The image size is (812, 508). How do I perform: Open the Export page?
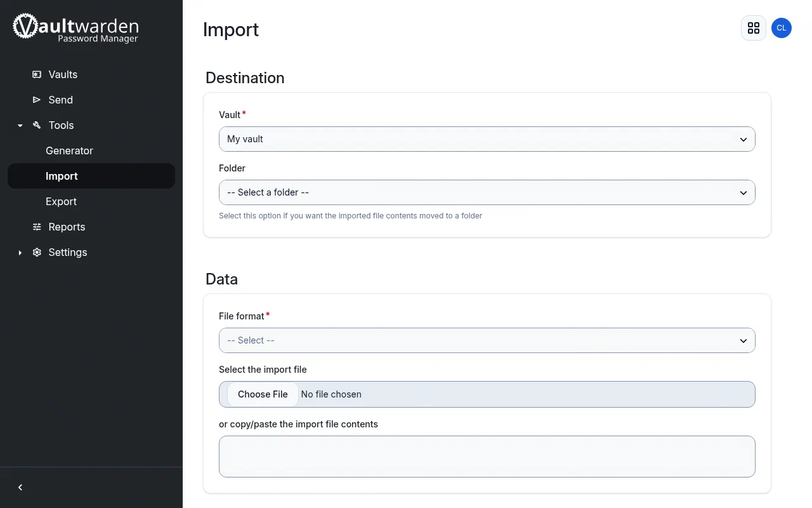tap(61, 201)
